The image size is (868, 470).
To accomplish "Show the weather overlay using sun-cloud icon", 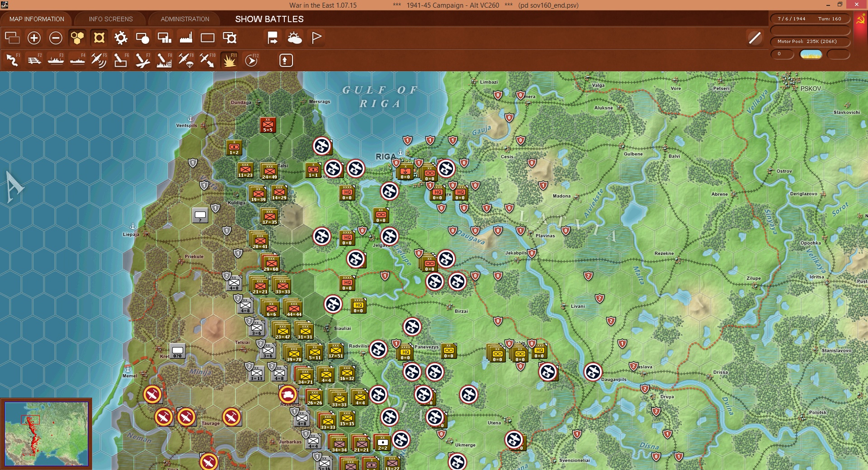I will [x=294, y=38].
